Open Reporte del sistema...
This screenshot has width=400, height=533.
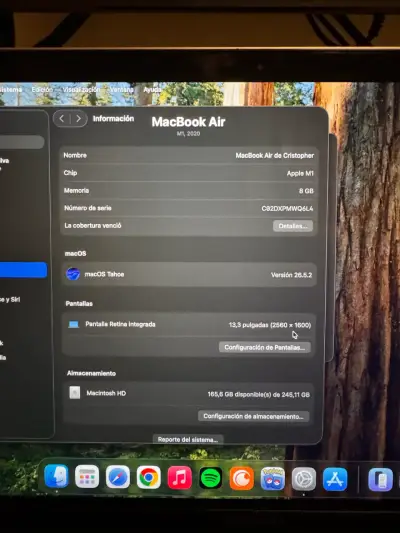pyautogui.click(x=188, y=439)
